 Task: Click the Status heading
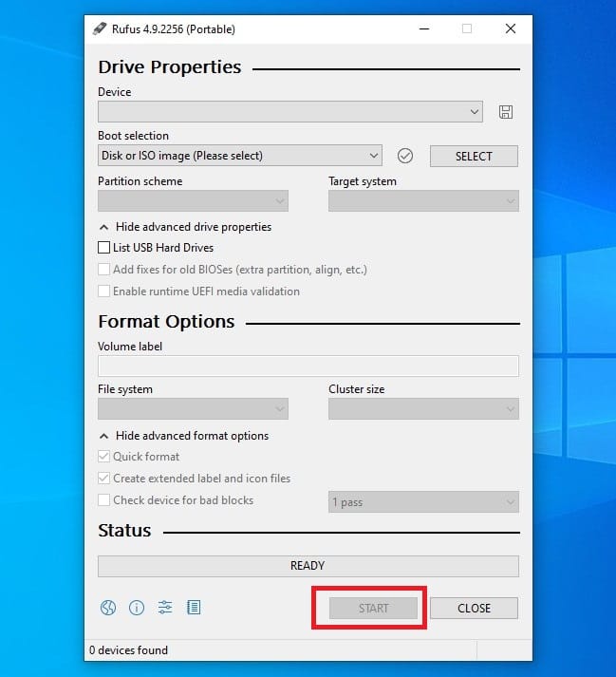pos(124,530)
